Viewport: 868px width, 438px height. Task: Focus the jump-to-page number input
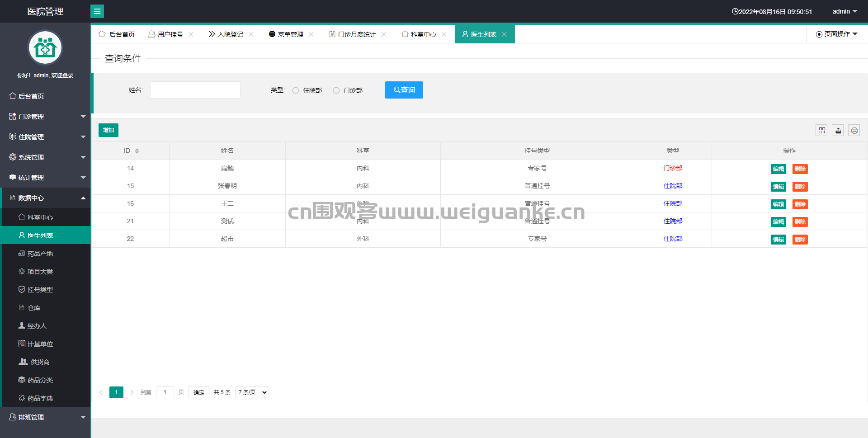pyautogui.click(x=165, y=392)
